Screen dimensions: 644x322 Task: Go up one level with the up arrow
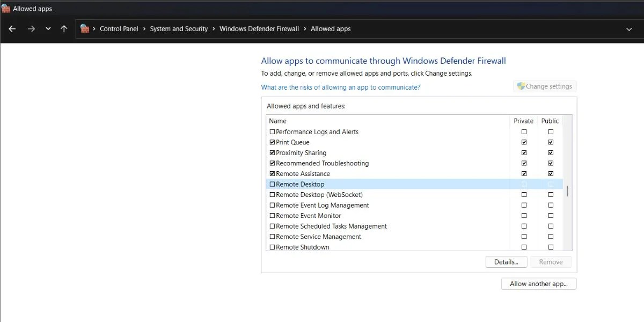click(x=64, y=28)
